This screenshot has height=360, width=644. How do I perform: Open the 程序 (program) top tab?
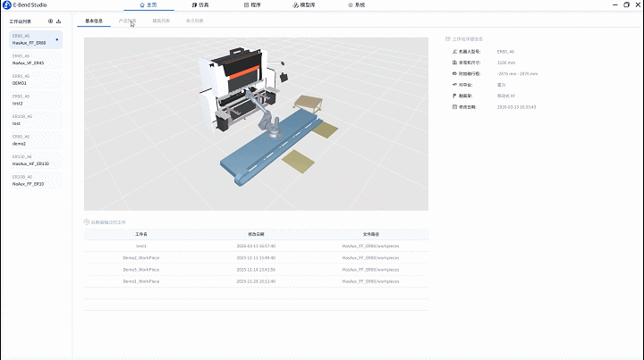click(x=252, y=5)
